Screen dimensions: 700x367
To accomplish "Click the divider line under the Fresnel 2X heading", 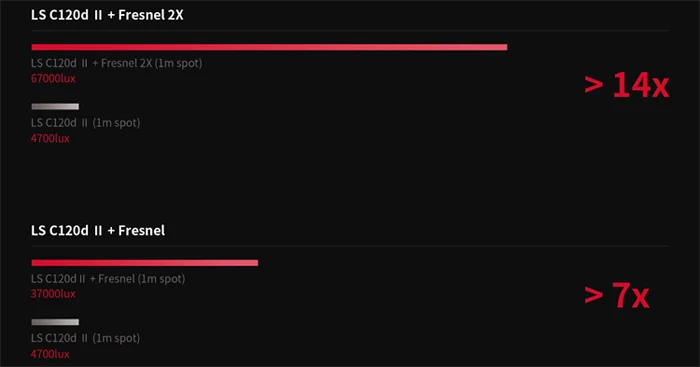I will [x=350, y=30].
